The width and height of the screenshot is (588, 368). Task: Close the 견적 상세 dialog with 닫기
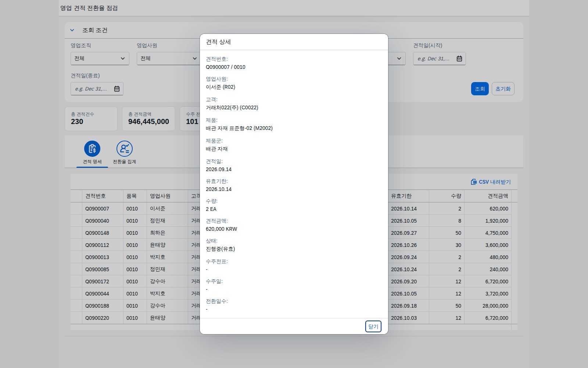(x=373, y=326)
